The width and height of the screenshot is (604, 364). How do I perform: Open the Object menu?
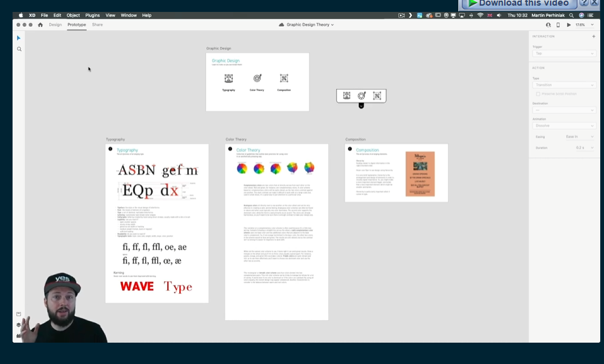[73, 16]
